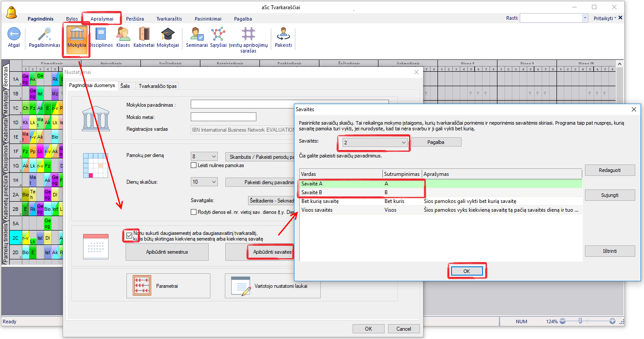The height and width of the screenshot is (339, 644).
Task: Open the Peržiūra ribbon tab
Action: point(135,19)
